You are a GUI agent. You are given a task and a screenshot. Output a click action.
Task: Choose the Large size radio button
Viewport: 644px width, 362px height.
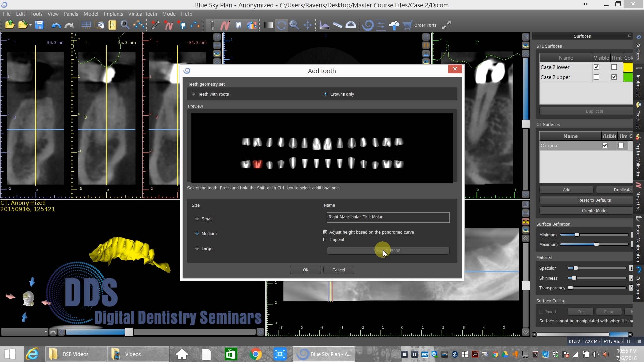point(197,249)
